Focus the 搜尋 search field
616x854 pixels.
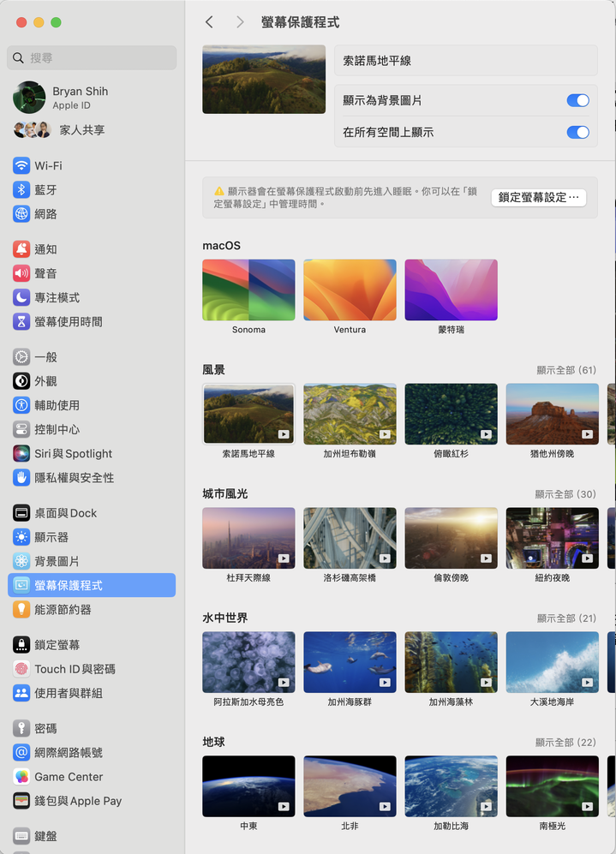[92, 57]
